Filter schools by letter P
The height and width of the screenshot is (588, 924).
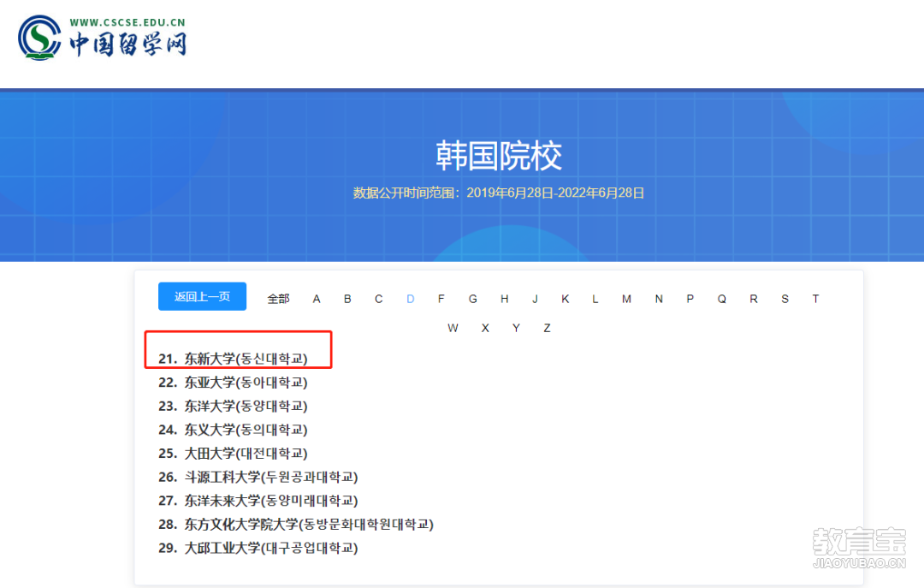(x=690, y=299)
